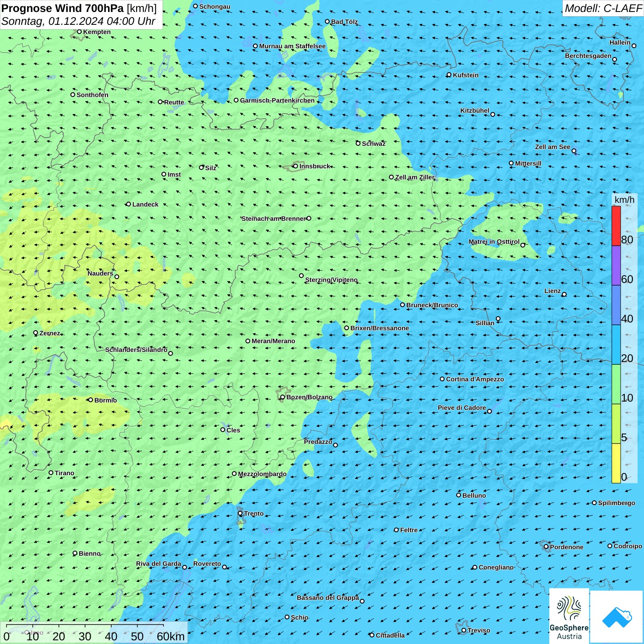The width and height of the screenshot is (644, 644).
Task: Click the Pordenone location marker
Action: [546, 547]
